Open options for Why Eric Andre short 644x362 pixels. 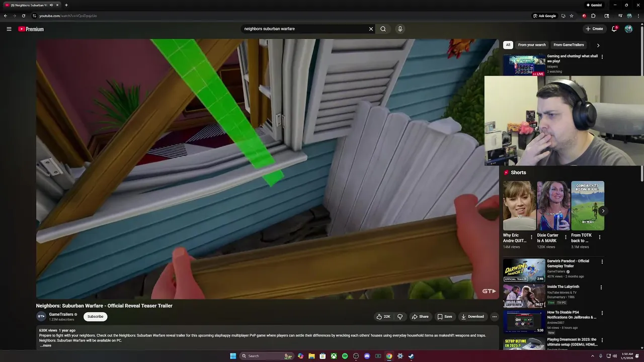(531, 237)
